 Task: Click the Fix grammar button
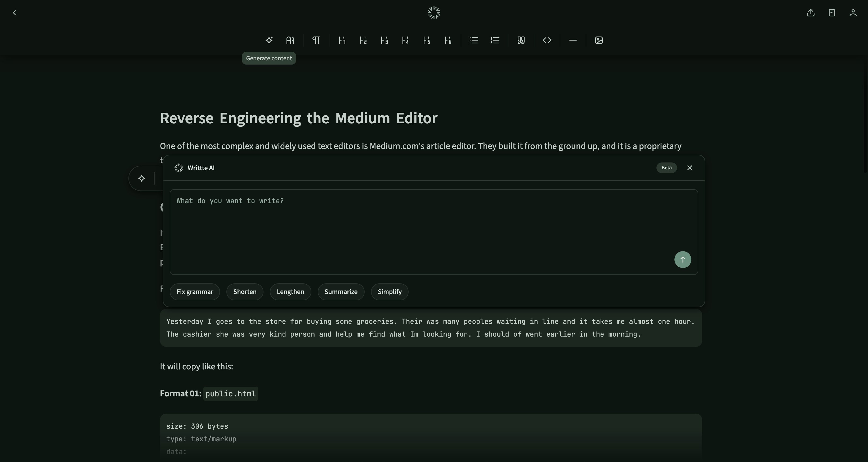click(x=195, y=292)
